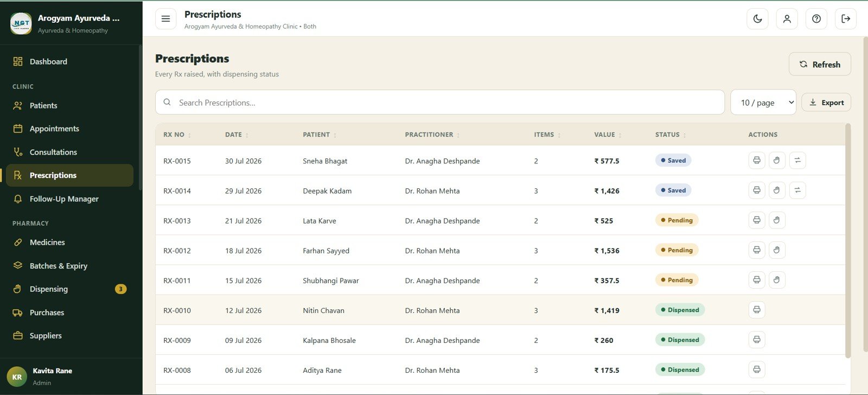Open the help question mark icon
Viewport: 868px width, 395px height.
click(x=816, y=18)
